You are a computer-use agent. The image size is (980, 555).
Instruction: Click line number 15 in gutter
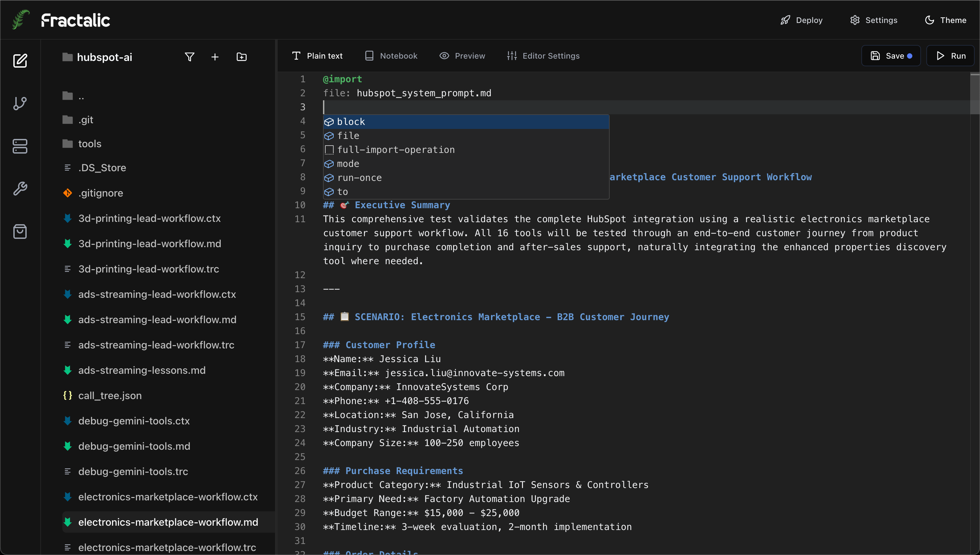point(300,317)
